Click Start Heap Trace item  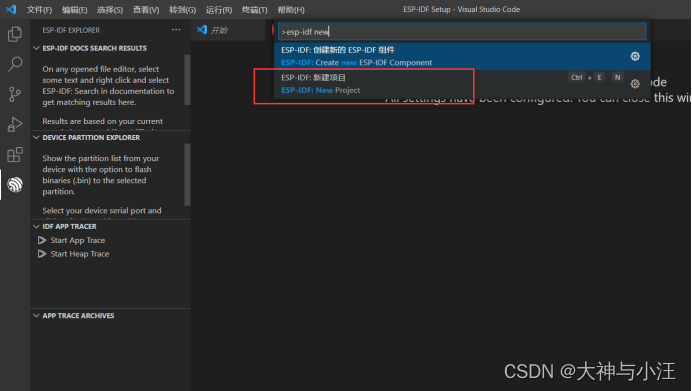(x=80, y=254)
